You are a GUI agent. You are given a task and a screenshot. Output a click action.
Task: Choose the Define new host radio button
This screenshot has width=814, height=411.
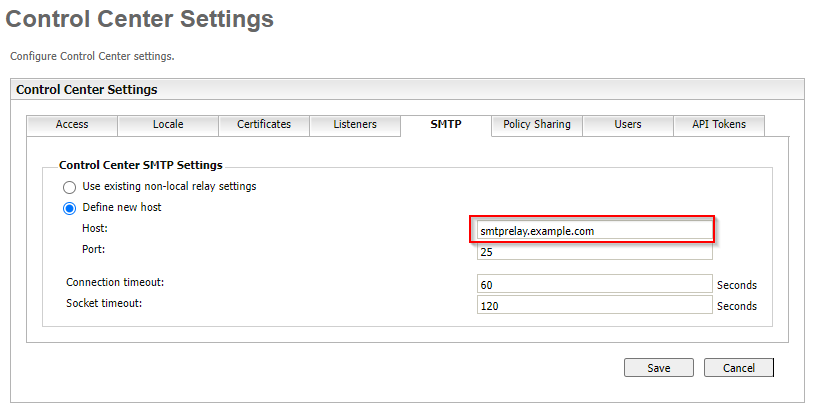pos(69,208)
